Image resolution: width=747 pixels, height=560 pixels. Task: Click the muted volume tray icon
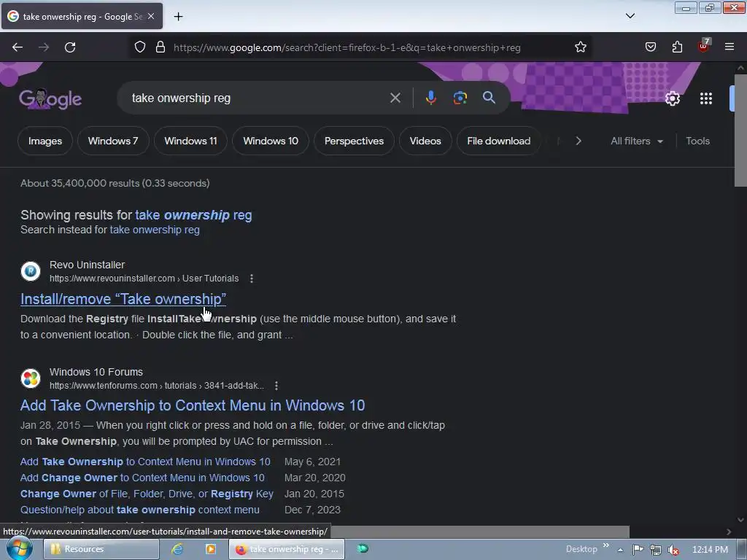point(673,550)
